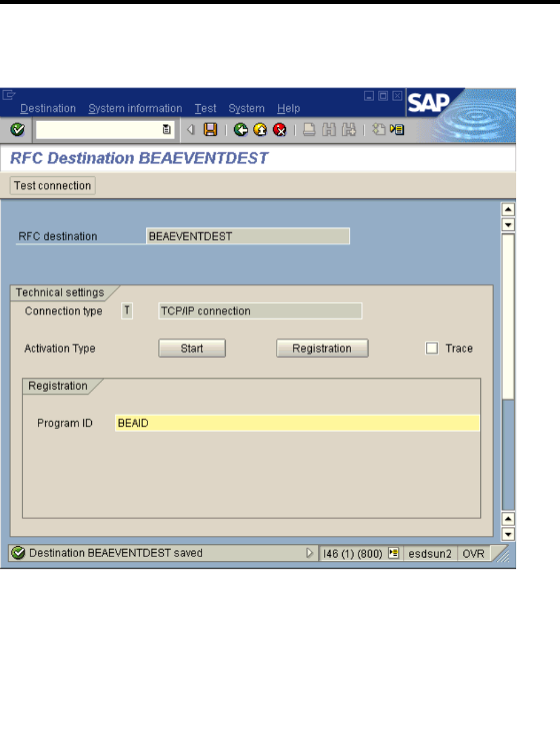Open the System information menu
Screen dimensions: 560x729
(x=135, y=108)
